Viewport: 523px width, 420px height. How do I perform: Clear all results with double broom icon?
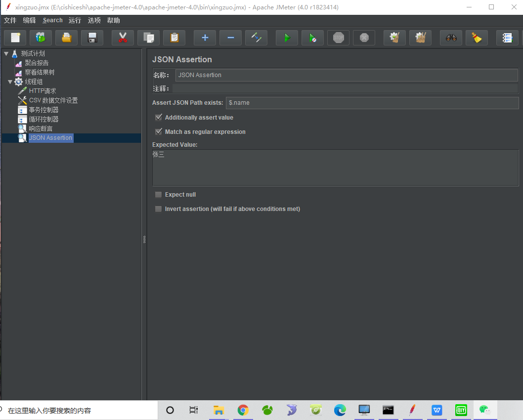pos(420,38)
